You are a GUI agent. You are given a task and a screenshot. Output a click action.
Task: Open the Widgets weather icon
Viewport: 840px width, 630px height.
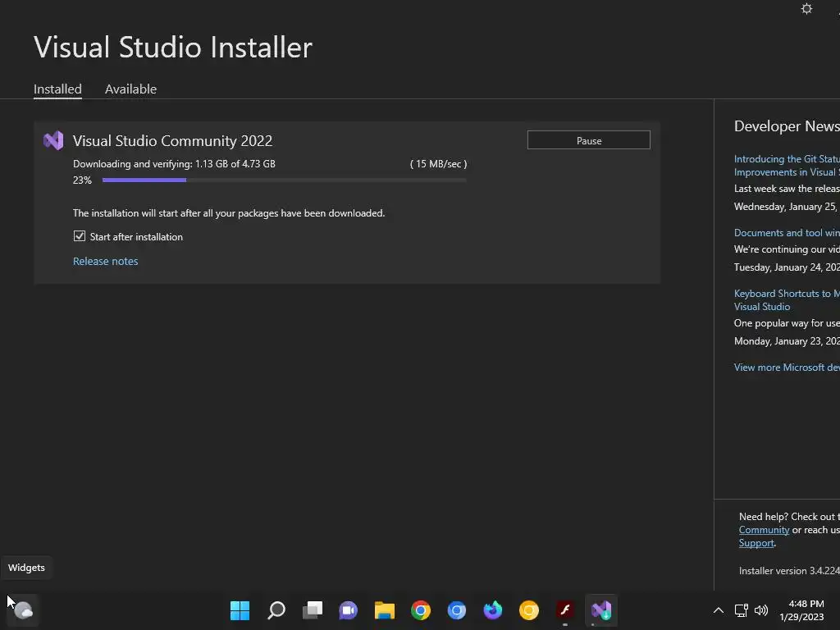[x=23, y=610]
